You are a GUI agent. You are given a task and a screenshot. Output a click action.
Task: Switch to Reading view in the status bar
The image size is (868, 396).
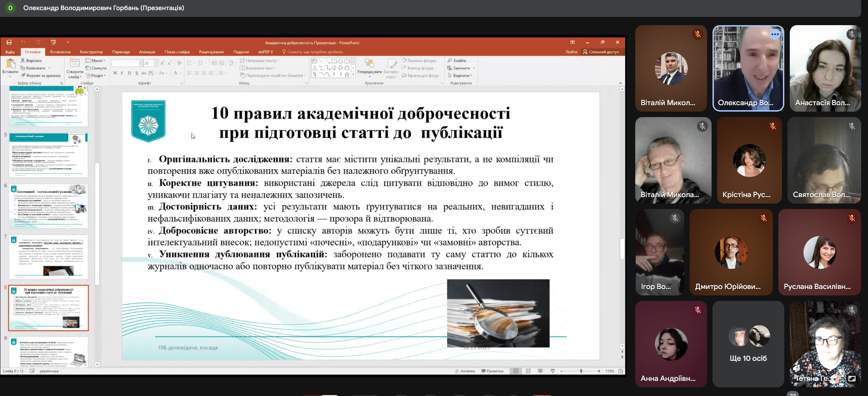coord(540,371)
